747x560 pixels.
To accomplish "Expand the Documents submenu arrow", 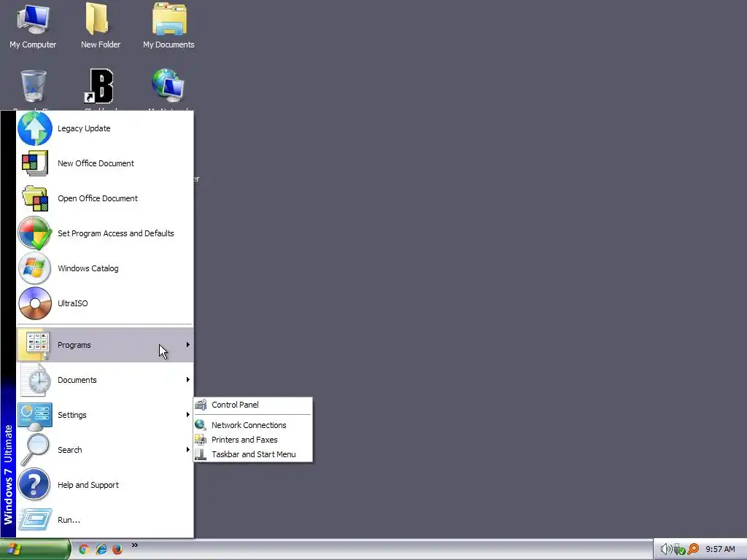I will coord(188,380).
